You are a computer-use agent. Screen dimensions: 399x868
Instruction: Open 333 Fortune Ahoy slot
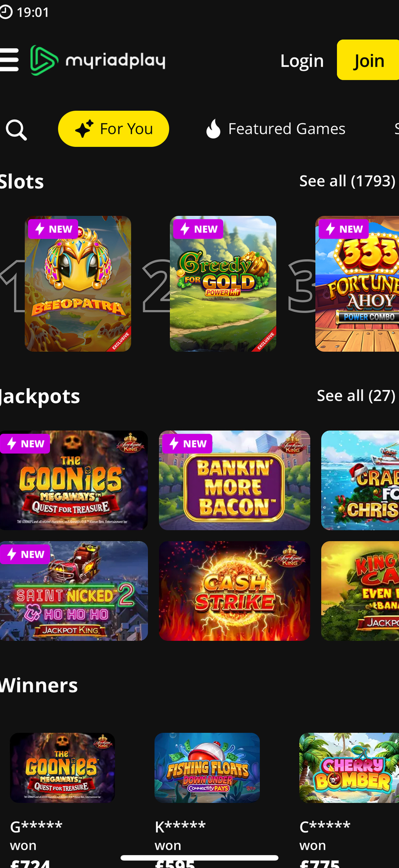pos(357,284)
